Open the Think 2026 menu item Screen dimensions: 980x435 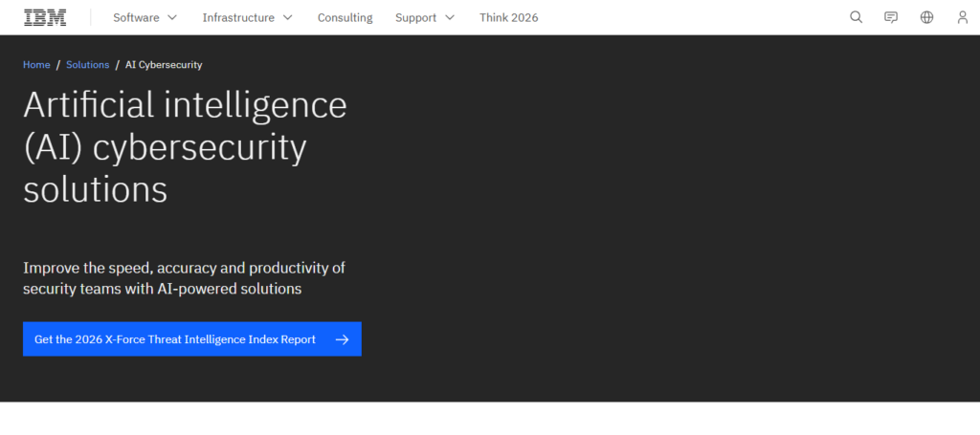(509, 17)
